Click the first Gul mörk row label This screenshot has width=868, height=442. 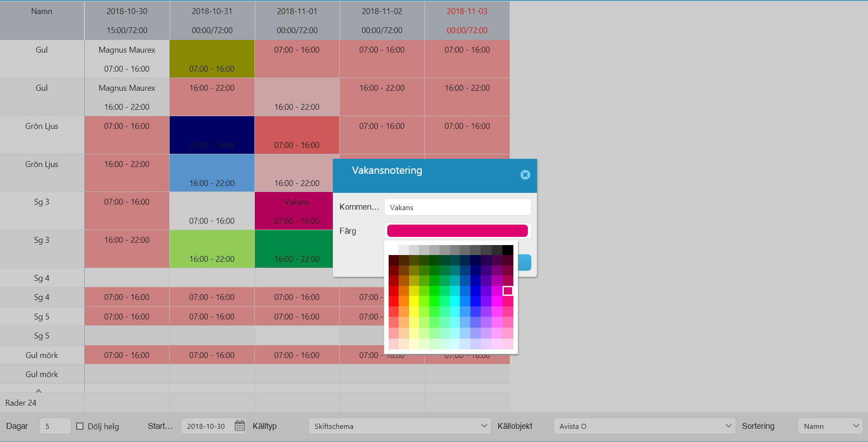point(42,355)
